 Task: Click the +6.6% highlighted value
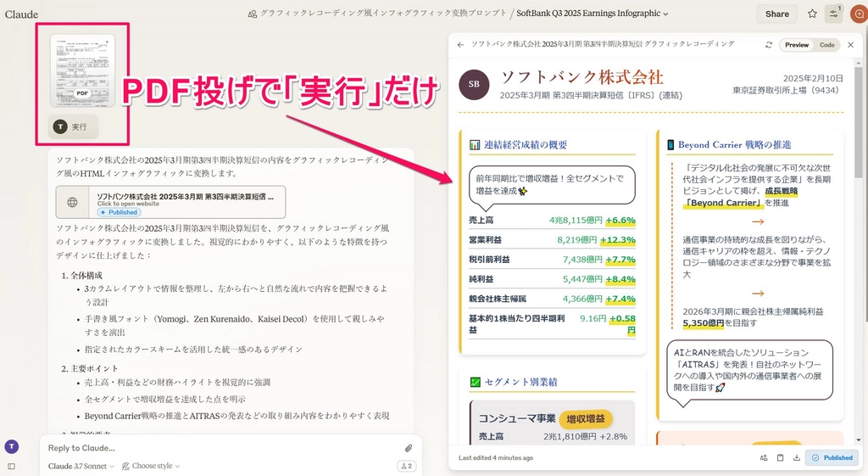pos(620,220)
